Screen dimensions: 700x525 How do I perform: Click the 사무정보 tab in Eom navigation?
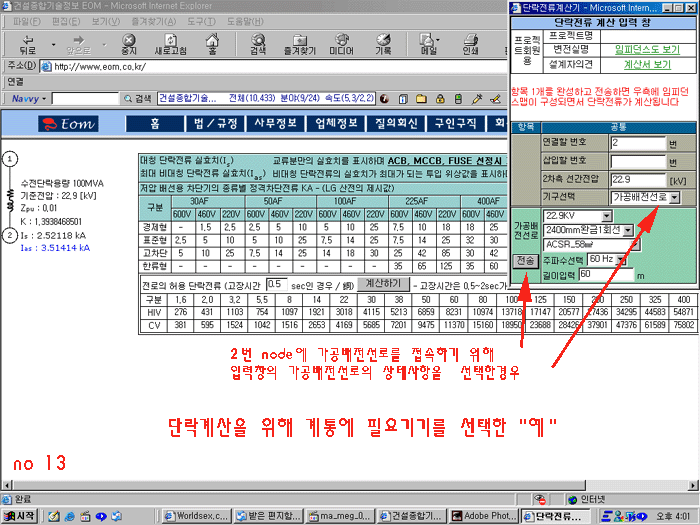point(275,124)
